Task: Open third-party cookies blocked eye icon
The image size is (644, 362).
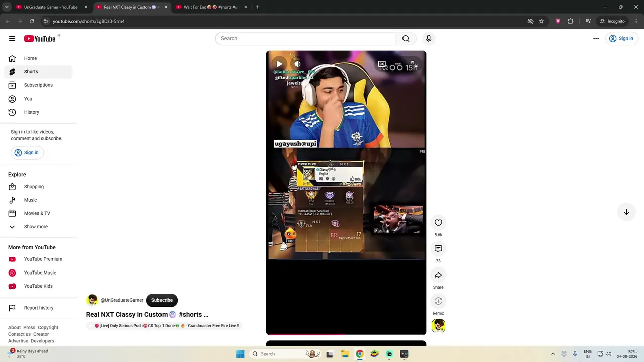Action: pos(530,21)
